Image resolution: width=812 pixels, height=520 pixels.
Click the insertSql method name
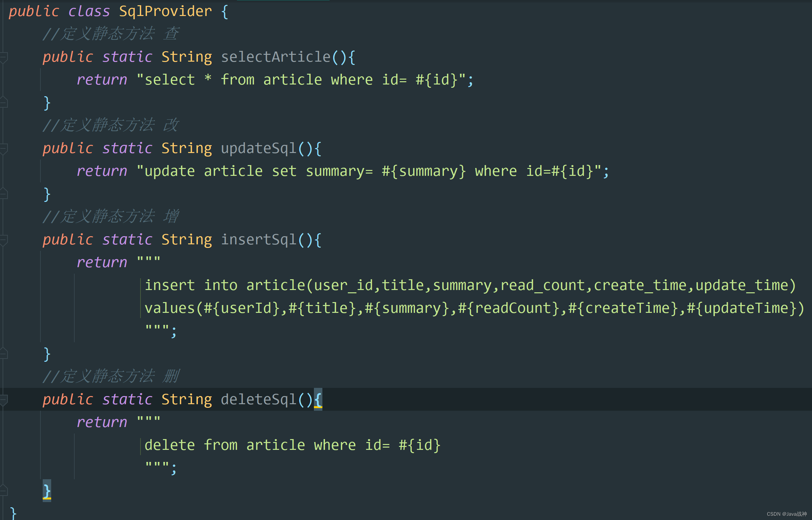click(258, 239)
